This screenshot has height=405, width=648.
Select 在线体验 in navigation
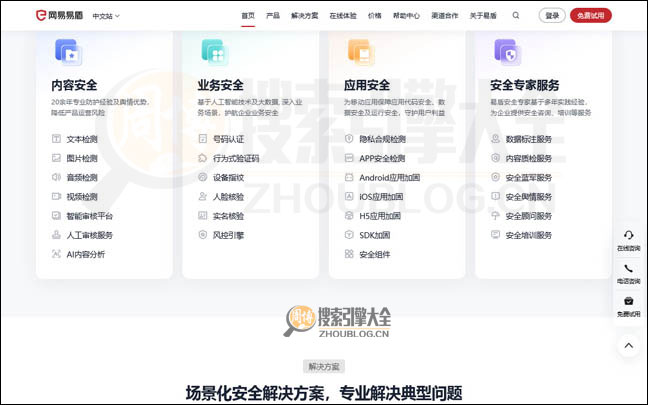[x=343, y=16]
